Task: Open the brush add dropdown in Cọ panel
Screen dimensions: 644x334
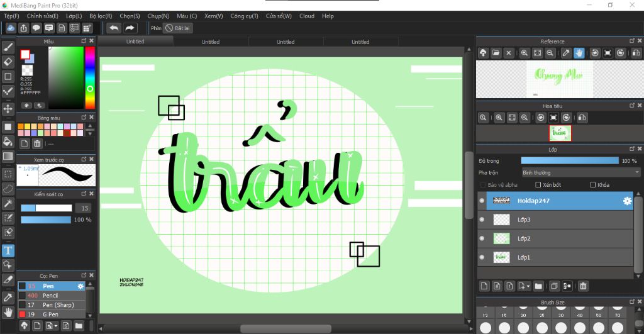Action: tap(56, 326)
